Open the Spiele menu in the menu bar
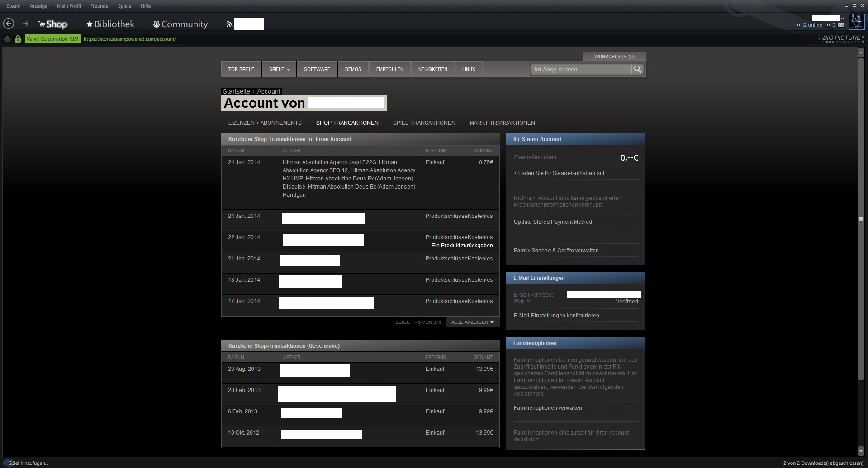 124,6
